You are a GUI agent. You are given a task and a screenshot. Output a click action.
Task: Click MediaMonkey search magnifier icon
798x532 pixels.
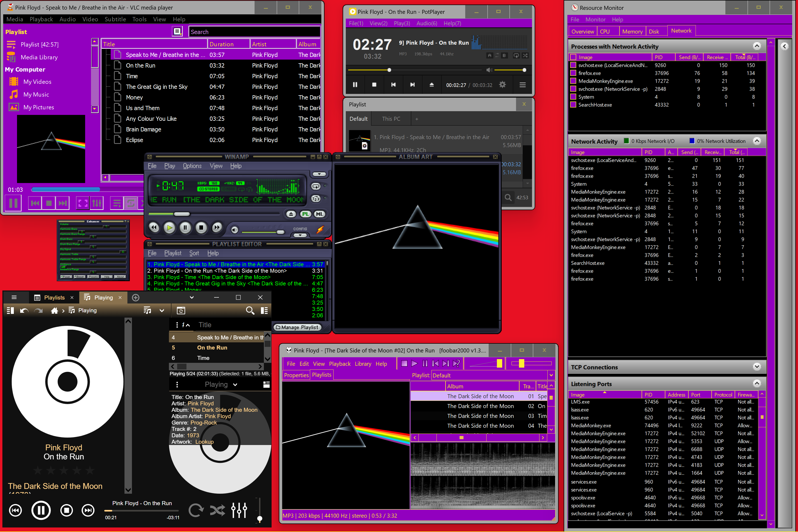point(250,310)
